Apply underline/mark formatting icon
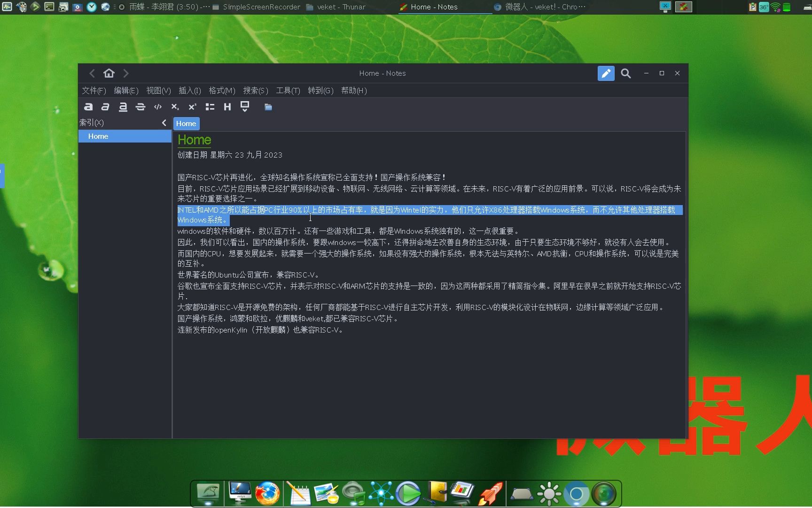Screen dimensions: 812x508 coord(123,107)
